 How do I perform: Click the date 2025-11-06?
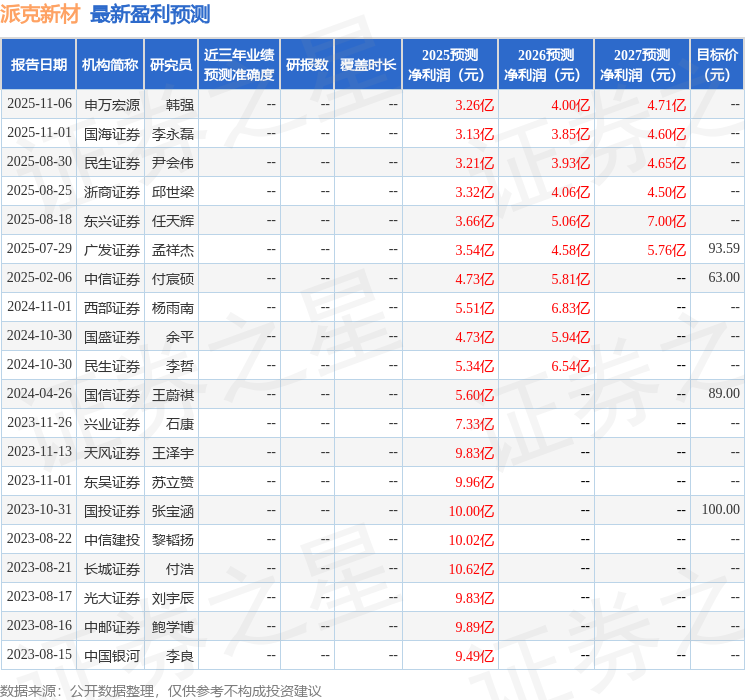[39, 104]
